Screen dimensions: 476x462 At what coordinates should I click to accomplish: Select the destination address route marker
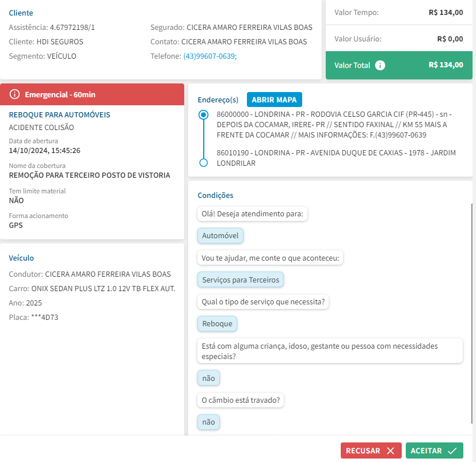[x=203, y=163]
